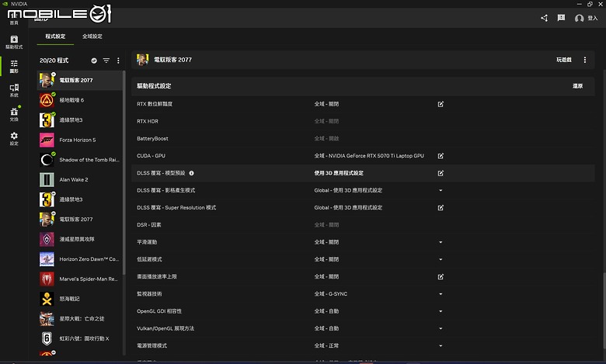Expand the 監視器技術 G-SYNC dropdown
The width and height of the screenshot is (606, 364).
coord(441,294)
